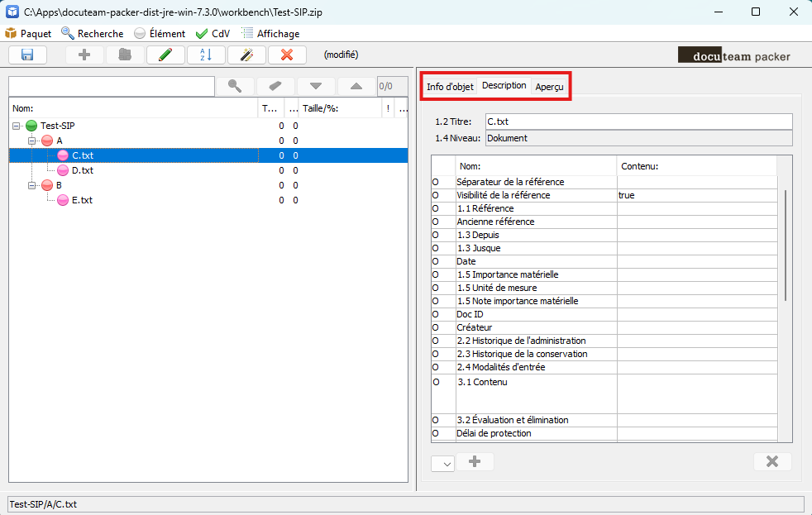Jump to next search result with down arrow
The image size is (812, 515).
315,85
